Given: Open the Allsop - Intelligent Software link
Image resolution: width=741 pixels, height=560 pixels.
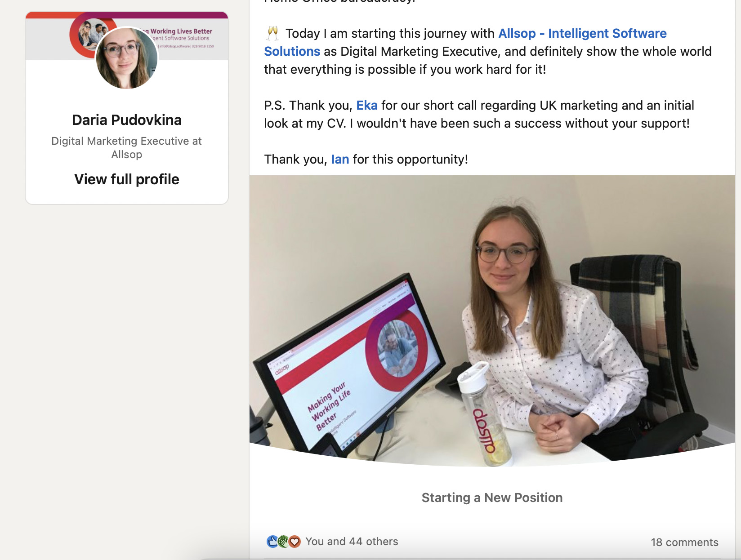Looking at the screenshot, I should 582,33.
